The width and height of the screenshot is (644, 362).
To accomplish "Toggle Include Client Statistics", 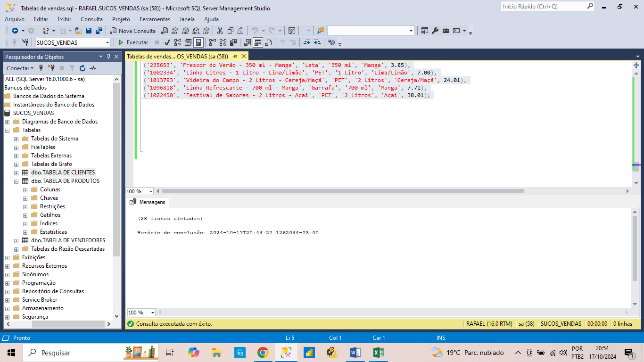I will [233, 42].
